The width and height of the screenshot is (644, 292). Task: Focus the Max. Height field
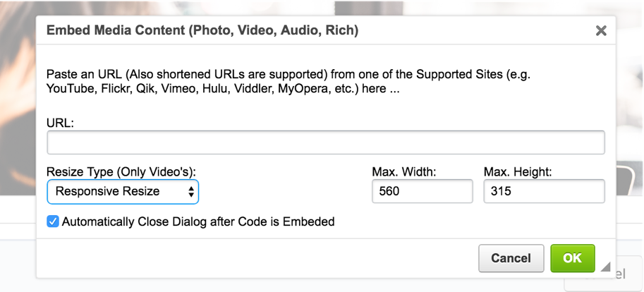click(544, 191)
